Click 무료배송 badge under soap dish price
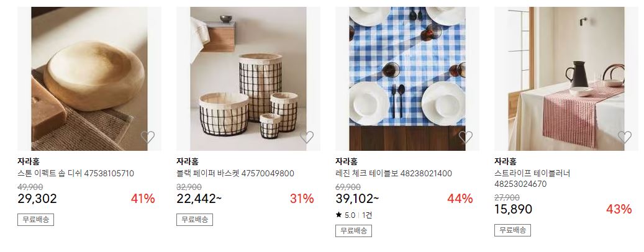The height and width of the screenshot is (252, 644). pos(36,220)
